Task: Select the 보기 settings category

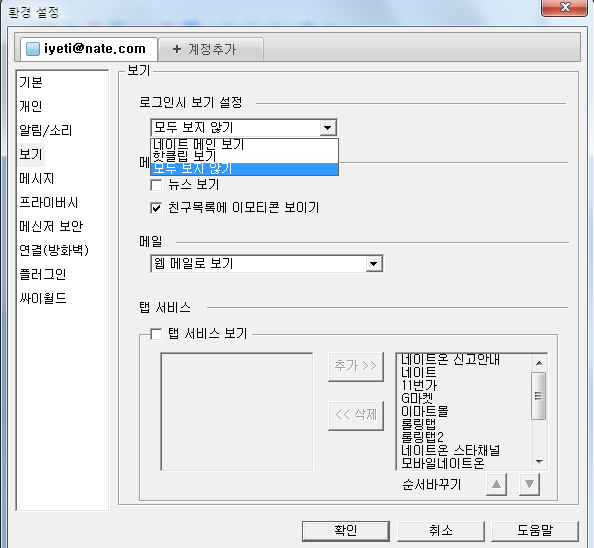Action: (x=31, y=155)
